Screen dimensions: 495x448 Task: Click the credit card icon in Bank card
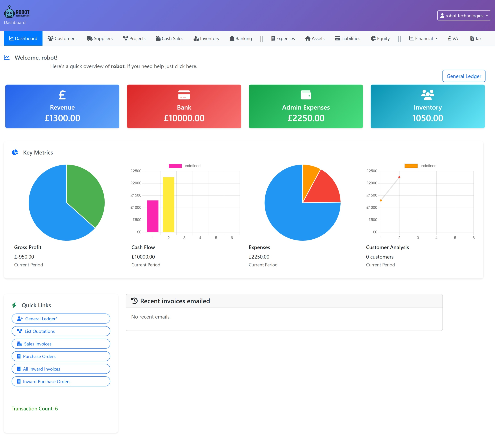(184, 95)
